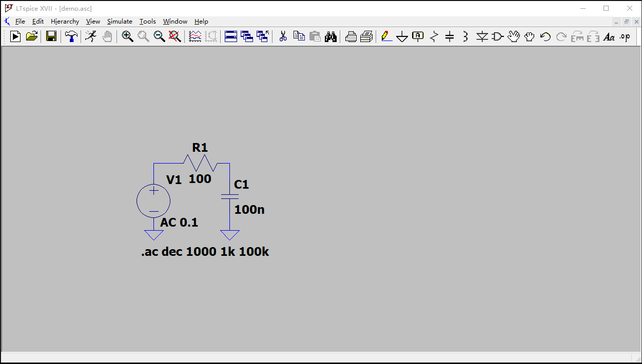Click the V1 source label
The width and height of the screenshot is (642, 364).
tap(174, 180)
